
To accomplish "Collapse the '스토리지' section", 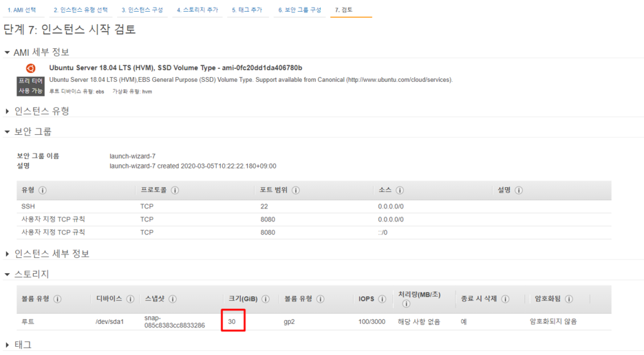I will tap(7, 275).
